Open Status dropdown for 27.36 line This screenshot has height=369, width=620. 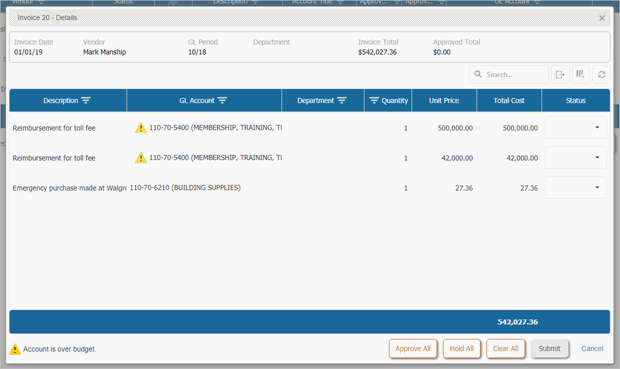(x=576, y=187)
